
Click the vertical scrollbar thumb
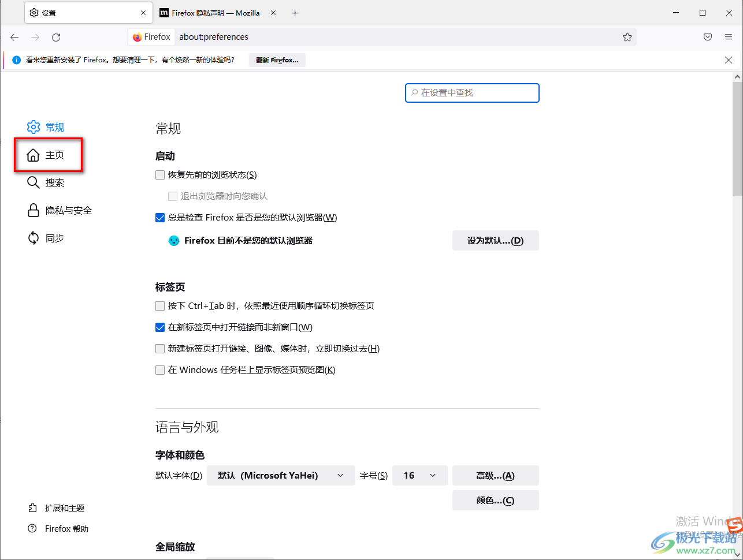[x=738, y=139]
